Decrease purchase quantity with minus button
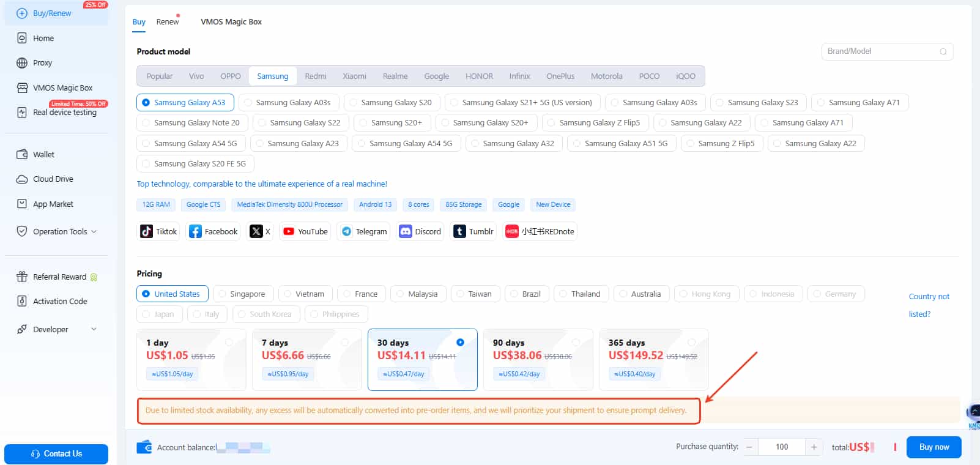This screenshot has height=465, width=980. tap(749, 447)
